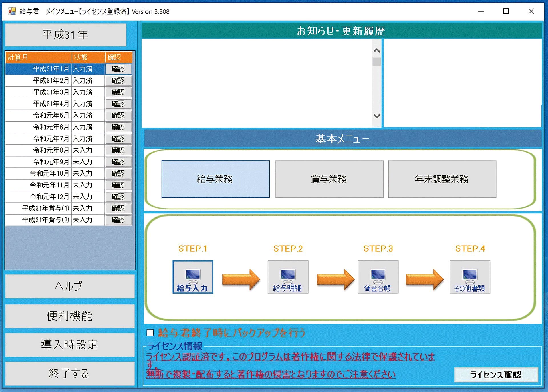Minimize the 給与君 window
The image size is (548, 392).
pos(481,11)
